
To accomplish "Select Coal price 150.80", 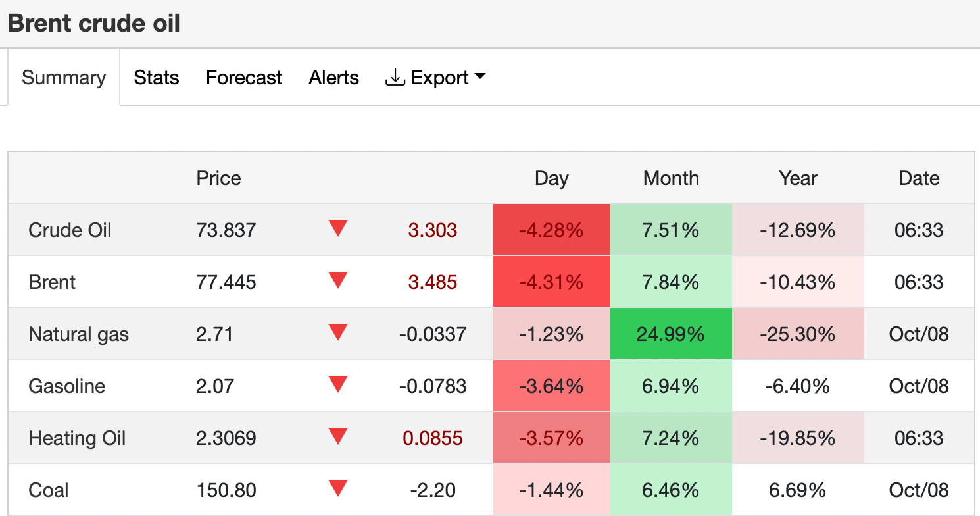I will pos(226,490).
